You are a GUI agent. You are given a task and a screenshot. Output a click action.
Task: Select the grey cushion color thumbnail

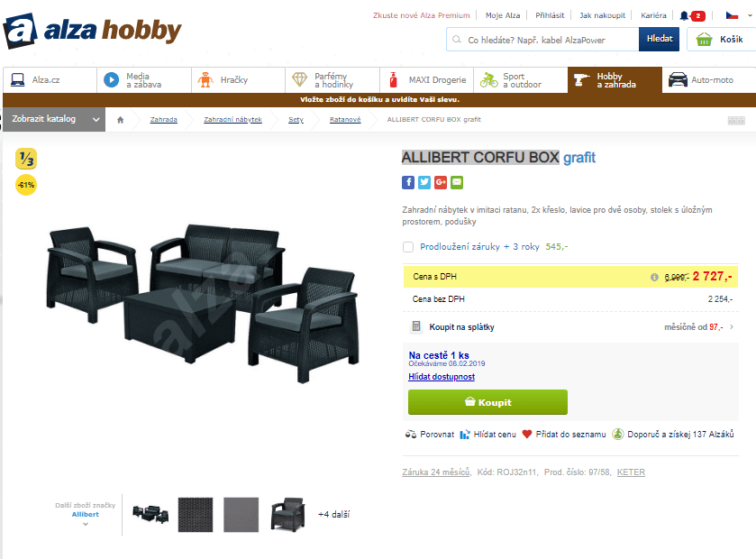(241, 515)
